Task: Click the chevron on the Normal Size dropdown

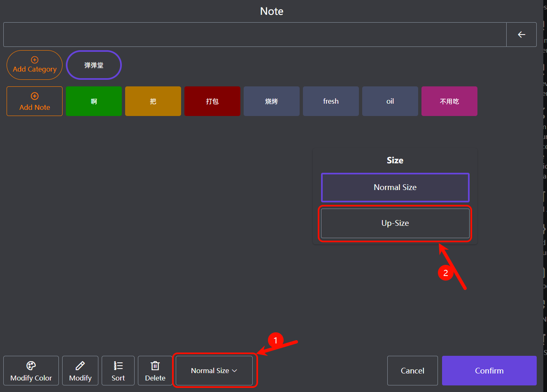Action: coord(235,371)
